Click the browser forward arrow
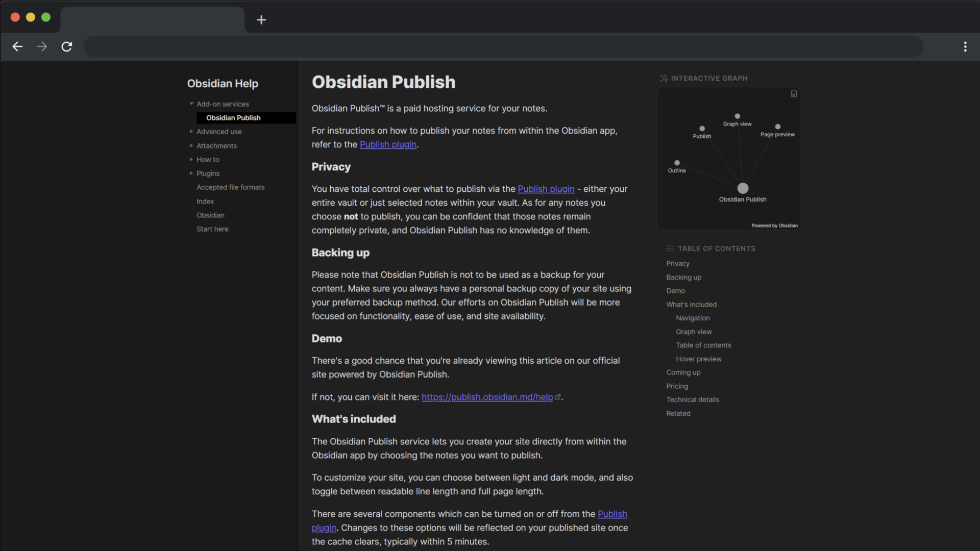The width and height of the screenshot is (980, 551). click(42, 47)
